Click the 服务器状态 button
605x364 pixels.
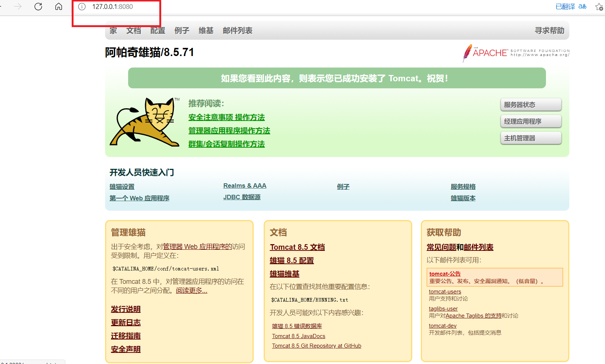coord(531,105)
